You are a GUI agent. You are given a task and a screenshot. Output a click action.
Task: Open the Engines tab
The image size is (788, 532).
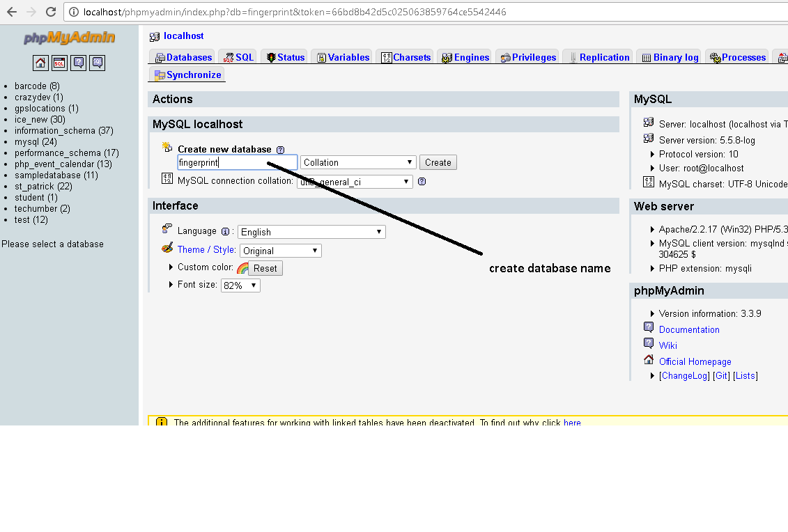click(x=465, y=57)
